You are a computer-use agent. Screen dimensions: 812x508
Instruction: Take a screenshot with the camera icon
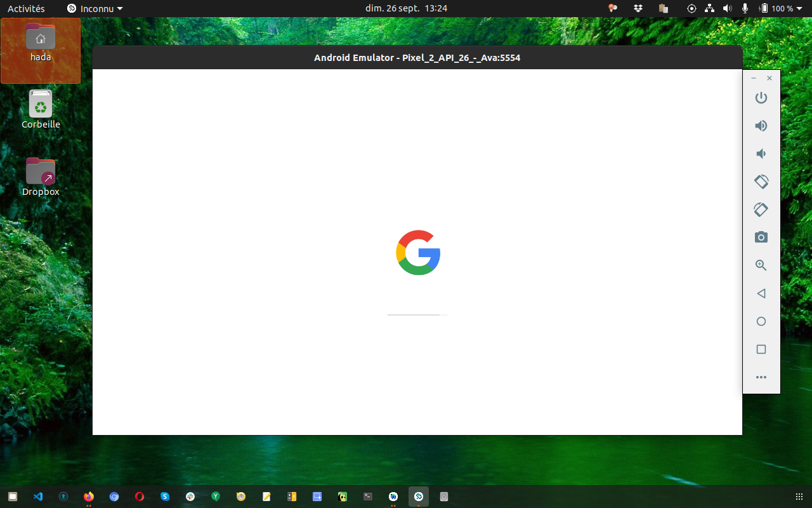coord(761,237)
